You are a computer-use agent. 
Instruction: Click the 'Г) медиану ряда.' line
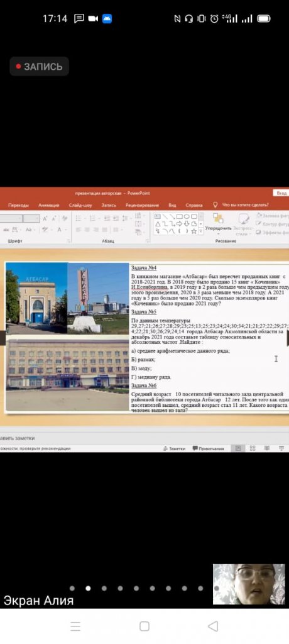[x=151, y=377]
